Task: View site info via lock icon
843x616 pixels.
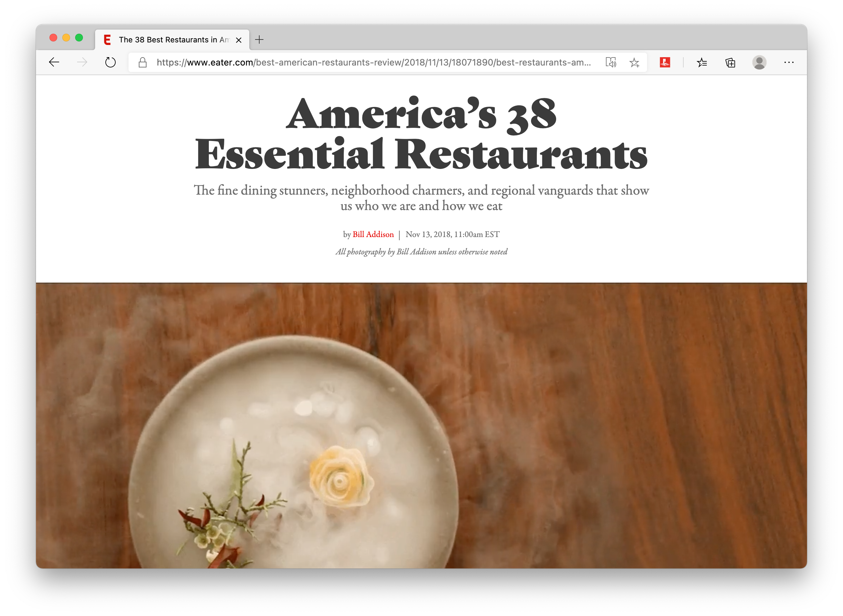Action: tap(143, 62)
